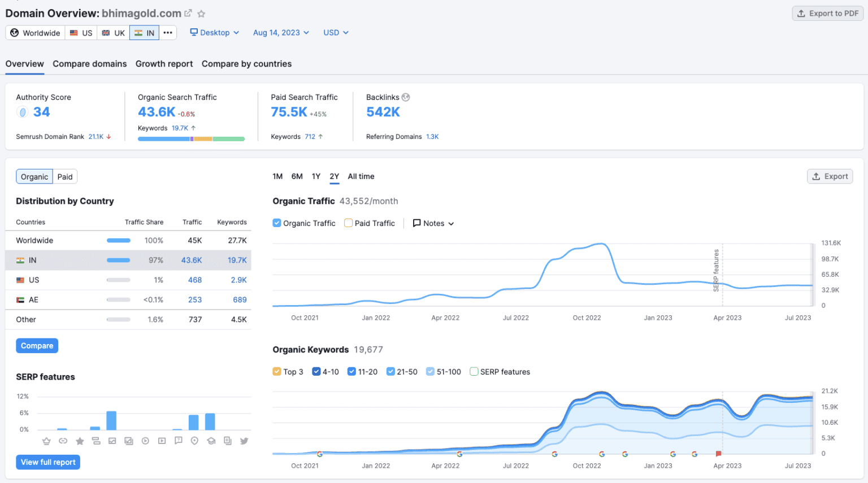The image size is (868, 483).
Task: Open the Desktop device dropdown
Action: pyautogui.click(x=215, y=33)
